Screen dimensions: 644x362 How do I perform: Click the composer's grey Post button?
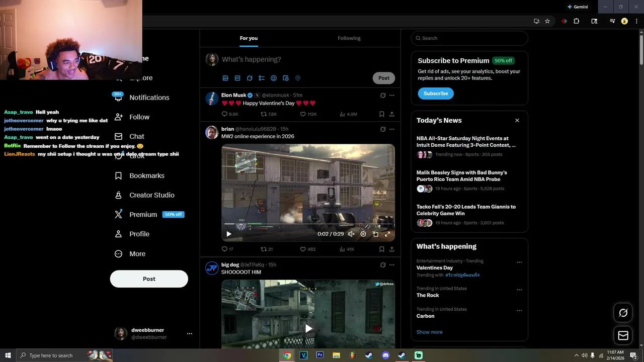pyautogui.click(x=384, y=78)
